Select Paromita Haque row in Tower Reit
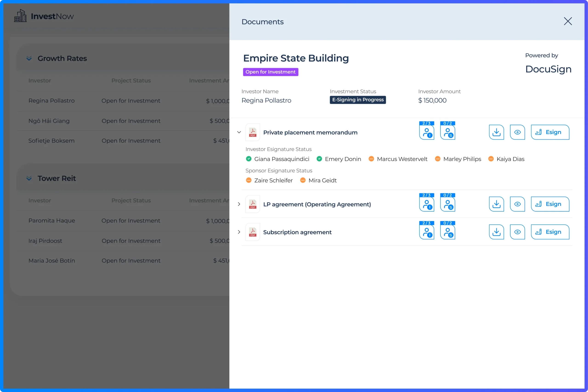 click(123, 221)
